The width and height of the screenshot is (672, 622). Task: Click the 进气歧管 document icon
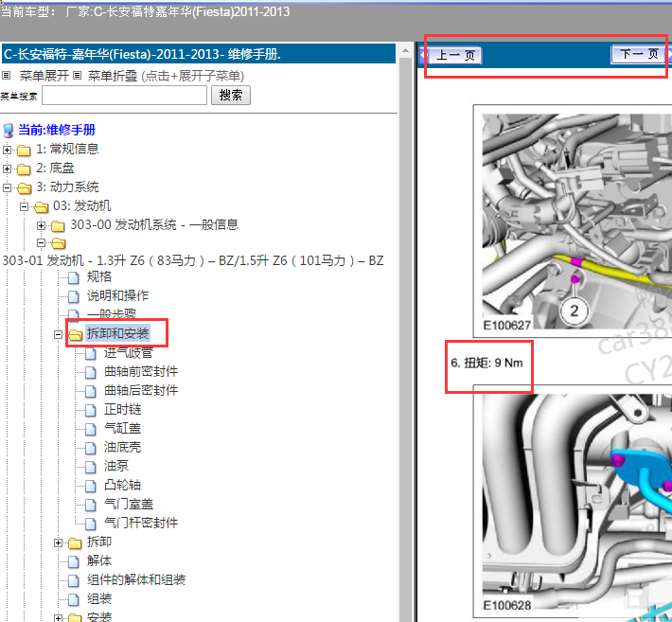pos(91,354)
